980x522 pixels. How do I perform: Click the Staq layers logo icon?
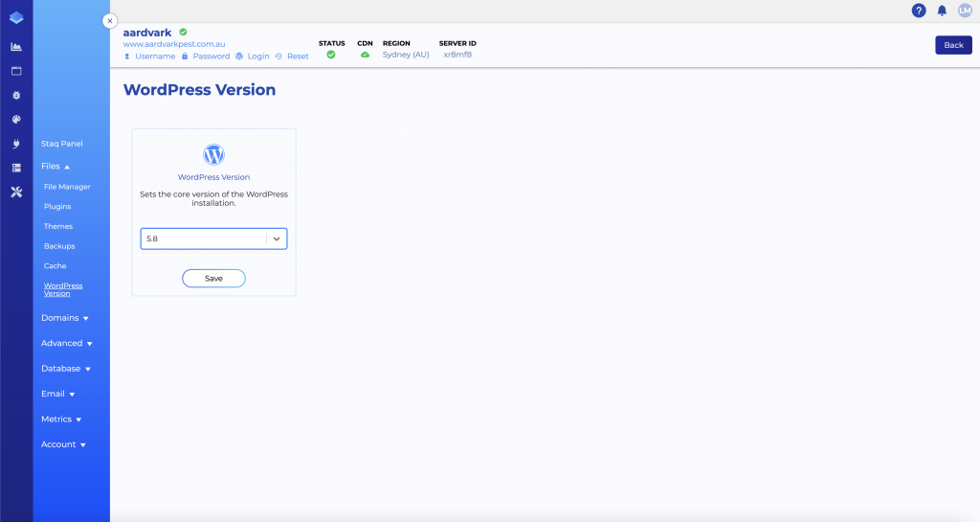click(x=16, y=18)
